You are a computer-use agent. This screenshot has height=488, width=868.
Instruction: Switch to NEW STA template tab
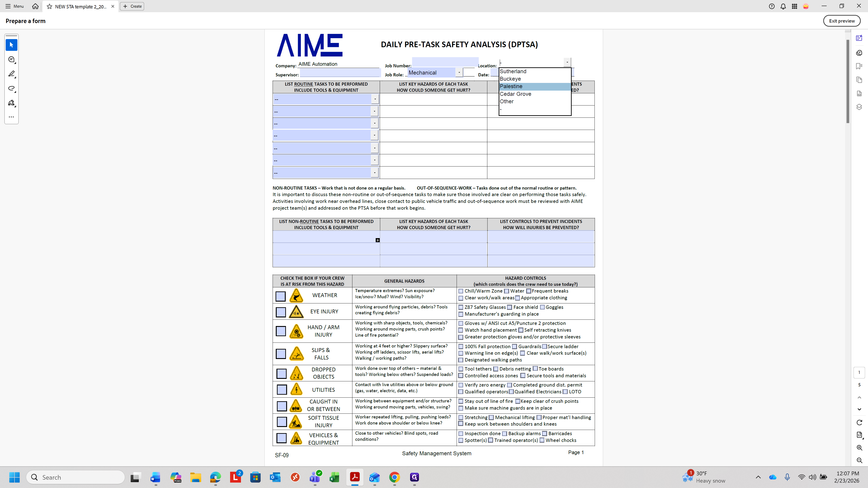(80, 6)
